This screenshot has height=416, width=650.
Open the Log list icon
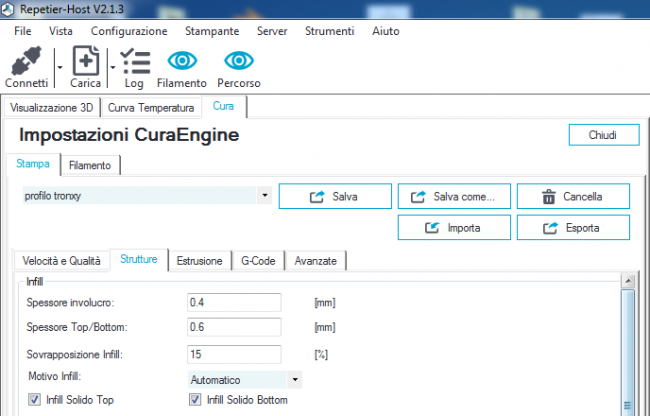(134, 62)
